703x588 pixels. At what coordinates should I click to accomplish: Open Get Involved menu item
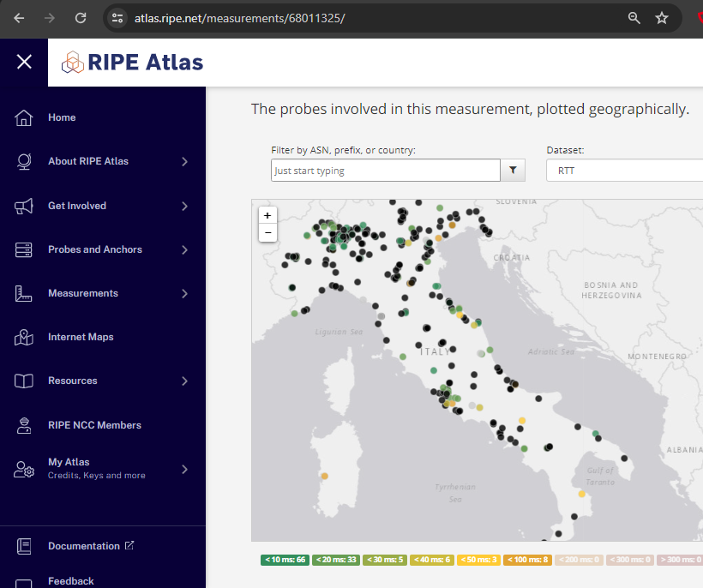(x=77, y=206)
